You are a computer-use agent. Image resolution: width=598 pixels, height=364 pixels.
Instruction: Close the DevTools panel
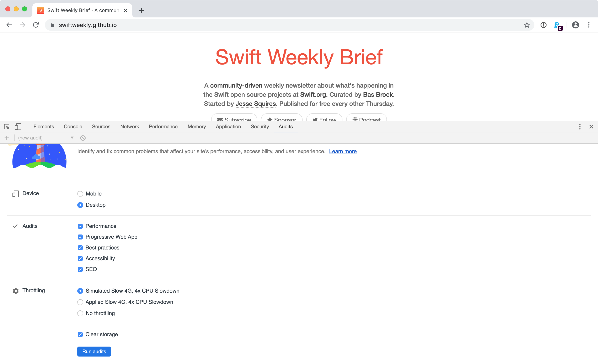[x=591, y=127]
